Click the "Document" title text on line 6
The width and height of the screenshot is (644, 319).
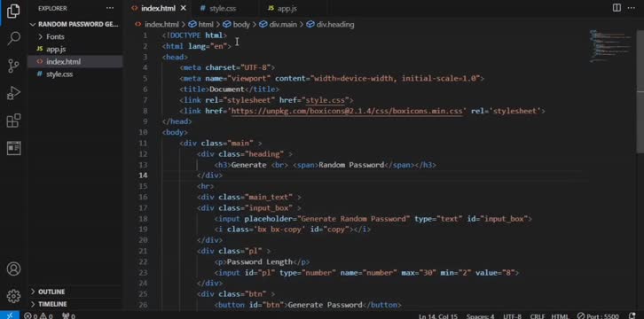coord(227,89)
